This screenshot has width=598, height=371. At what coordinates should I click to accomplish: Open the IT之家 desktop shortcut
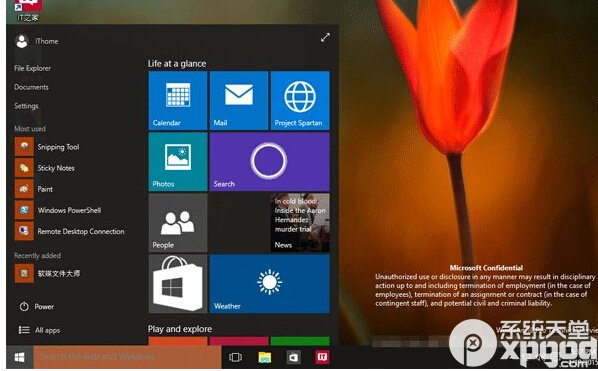pos(27,10)
